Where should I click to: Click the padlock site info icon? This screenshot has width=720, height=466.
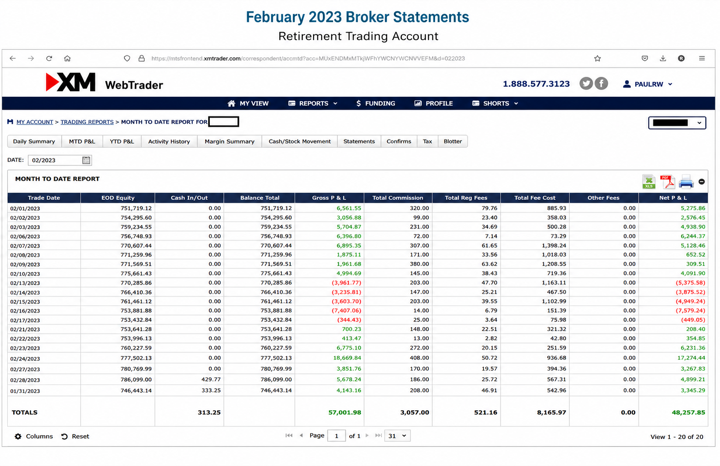pyautogui.click(x=141, y=58)
